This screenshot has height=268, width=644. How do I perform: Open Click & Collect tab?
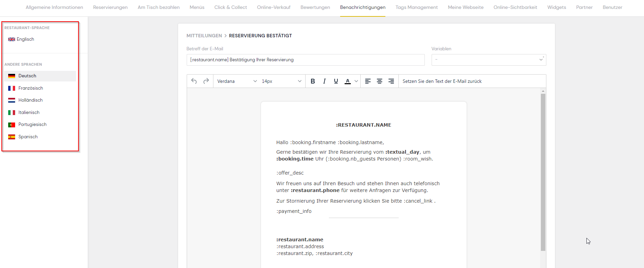tap(231, 8)
